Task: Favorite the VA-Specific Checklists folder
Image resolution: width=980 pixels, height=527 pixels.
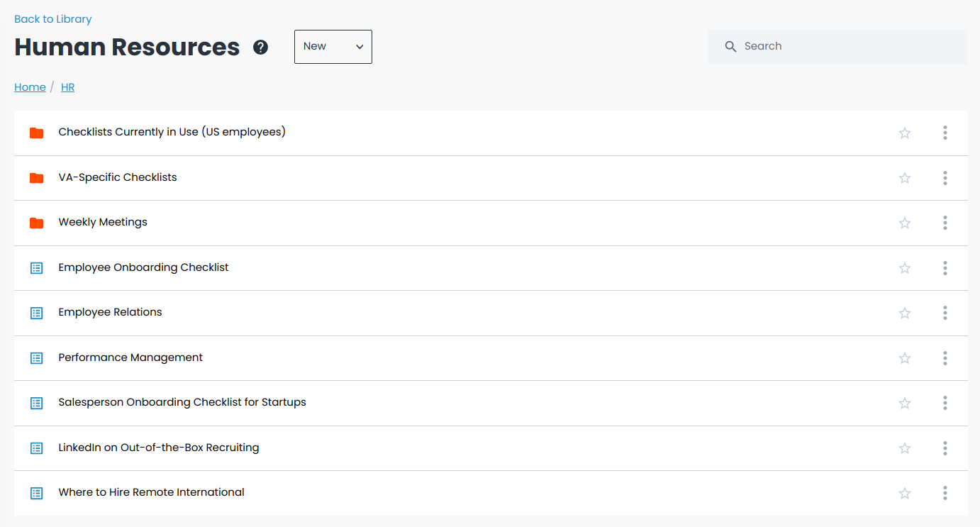Action: click(x=905, y=178)
